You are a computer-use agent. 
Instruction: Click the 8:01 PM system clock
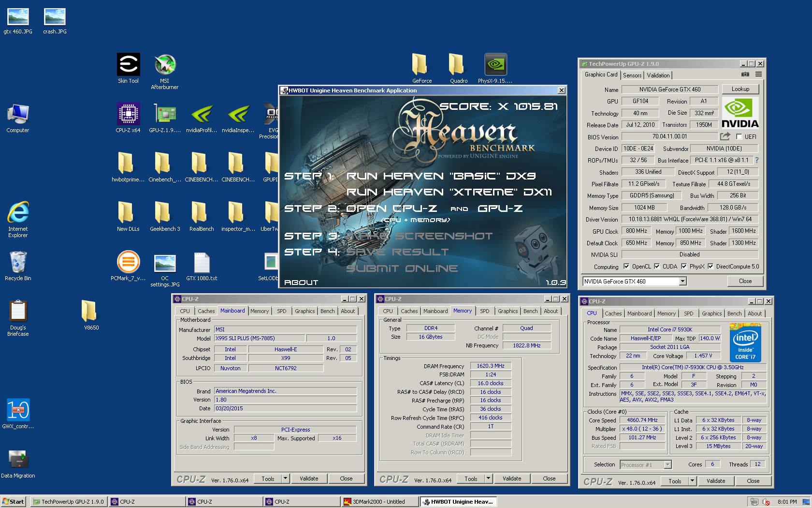(x=787, y=502)
